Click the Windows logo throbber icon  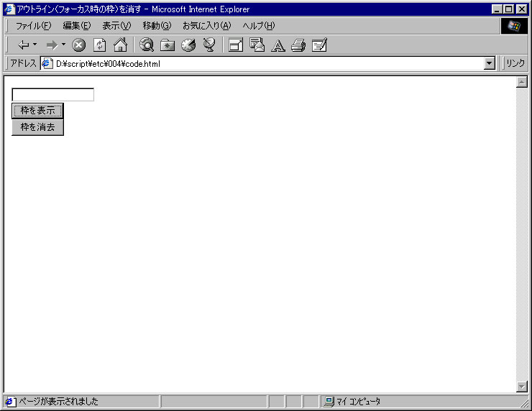[x=514, y=26]
